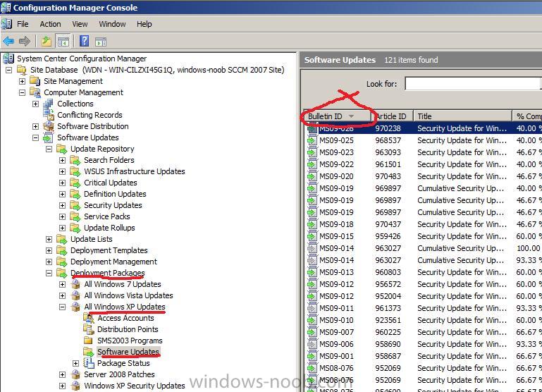Click in the Look for search field

(x=473, y=84)
